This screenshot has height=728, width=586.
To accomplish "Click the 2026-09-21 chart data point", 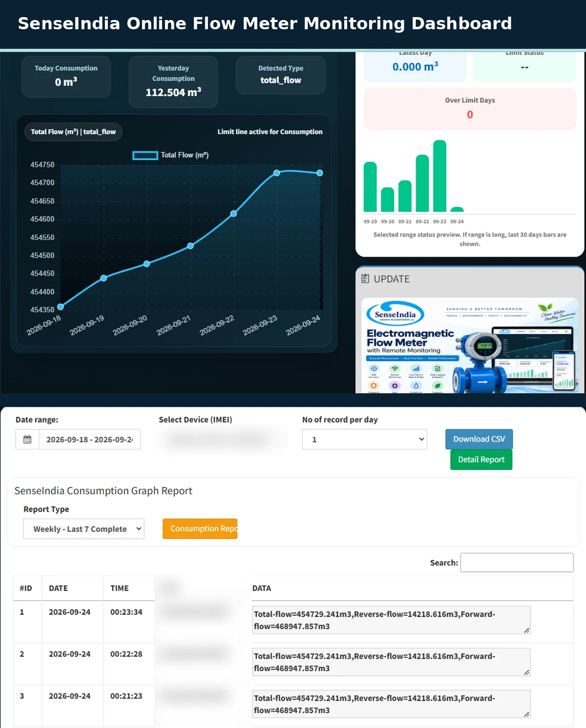I will coord(190,246).
